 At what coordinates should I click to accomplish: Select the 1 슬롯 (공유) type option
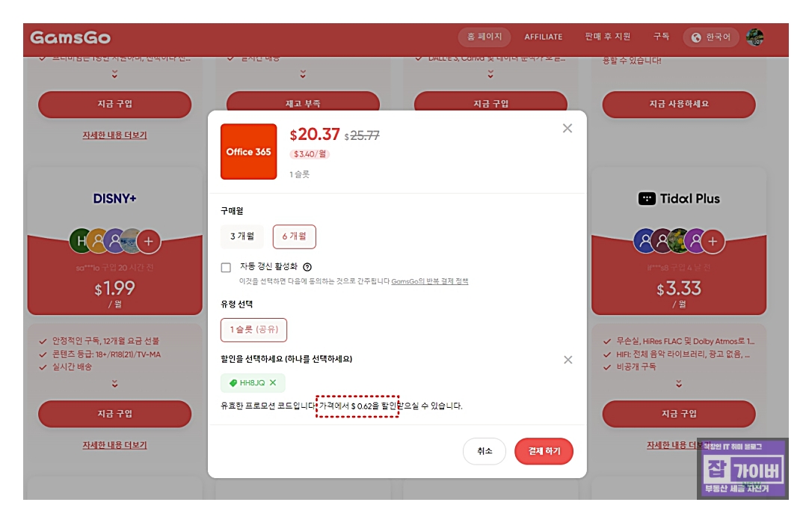coord(253,330)
